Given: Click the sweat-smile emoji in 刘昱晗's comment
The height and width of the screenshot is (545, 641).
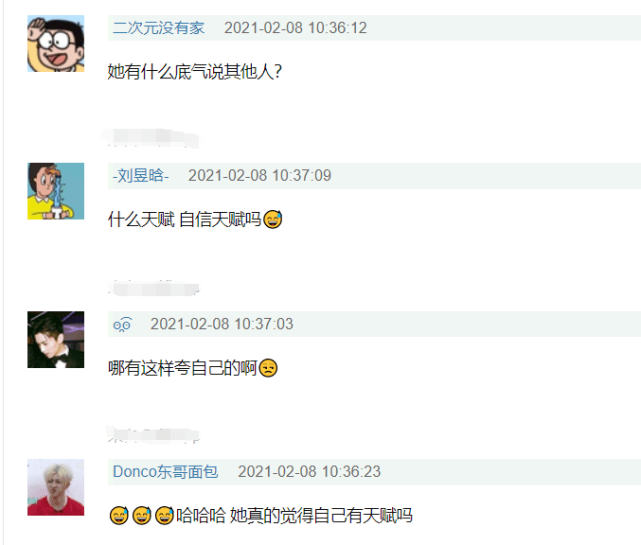Looking at the screenshot, I should (273, 219).
